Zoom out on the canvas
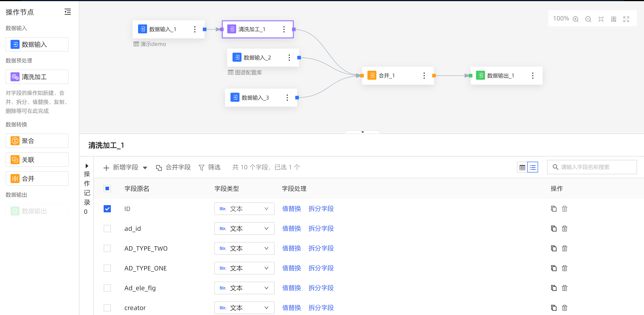The image size is (644, 315). click(588, 19)
